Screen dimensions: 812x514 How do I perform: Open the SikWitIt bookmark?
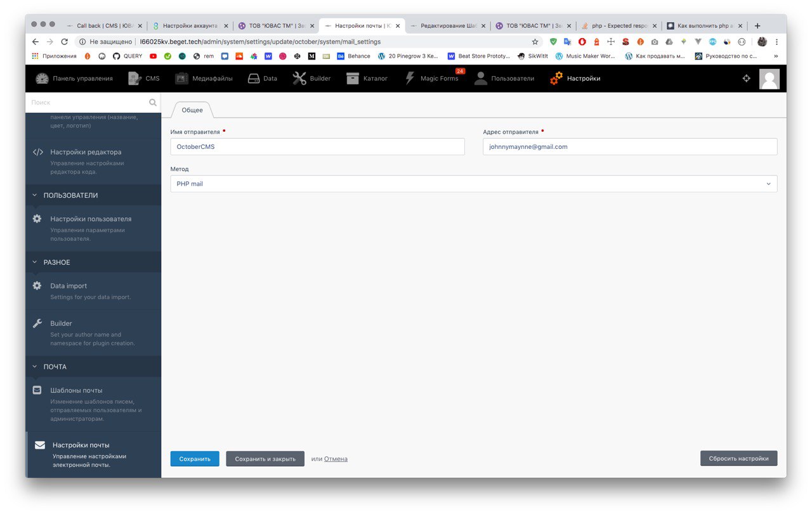(533, 56)
